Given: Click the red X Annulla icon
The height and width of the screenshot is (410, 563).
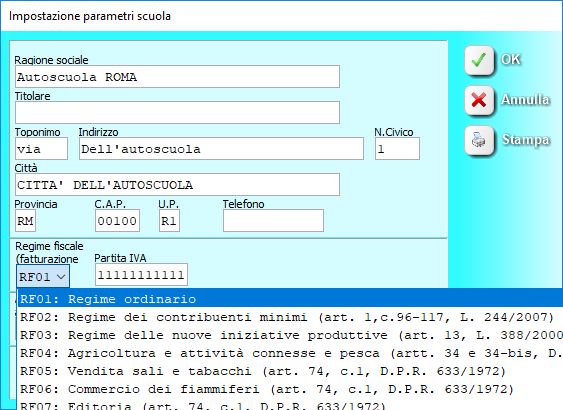Looking at the screenshot, I should click(x=479, y=100).
